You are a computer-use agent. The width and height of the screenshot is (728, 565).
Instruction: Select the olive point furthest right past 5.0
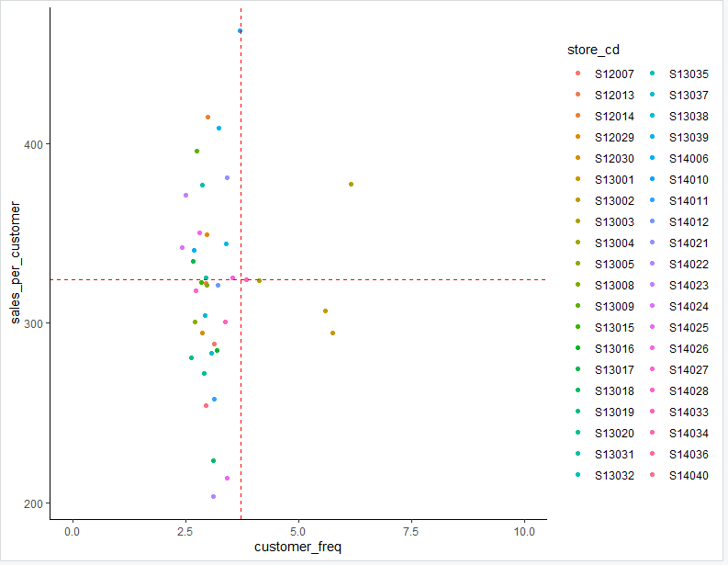coord(351,185)
